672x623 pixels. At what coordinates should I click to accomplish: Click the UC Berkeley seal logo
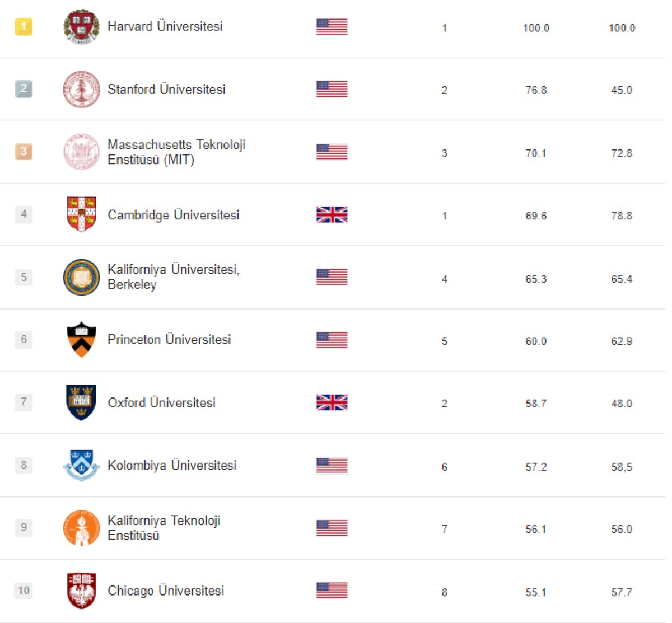(81, 277)
